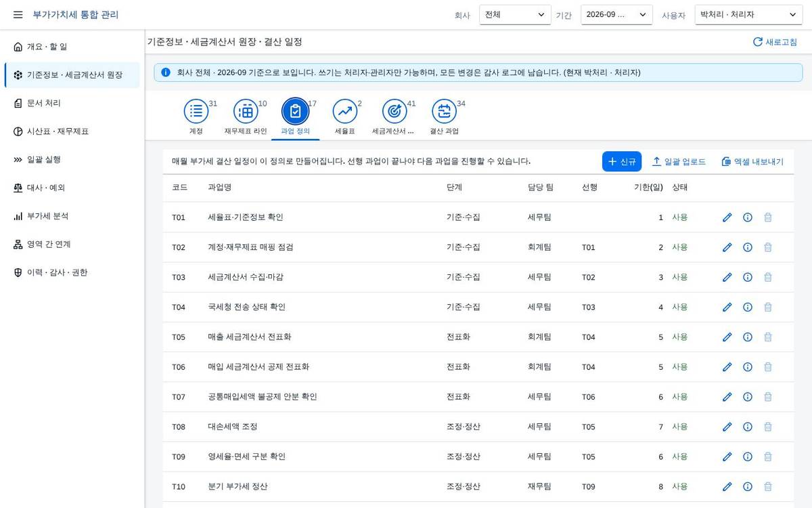Image resolution: width=812 pixels, height=508 pixels.
Task: Select the task name 국세청 전송 상태 확인
Action: coord(247,307)
